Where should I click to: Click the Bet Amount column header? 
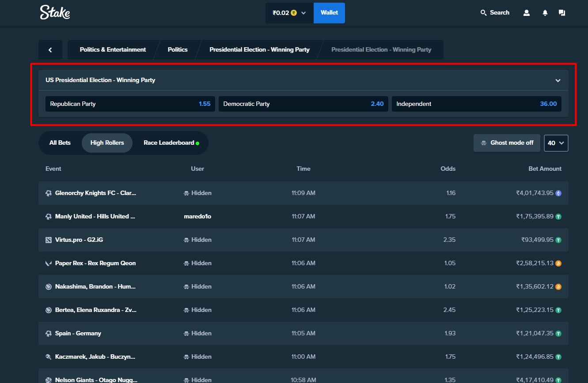(x=545, y=169)
